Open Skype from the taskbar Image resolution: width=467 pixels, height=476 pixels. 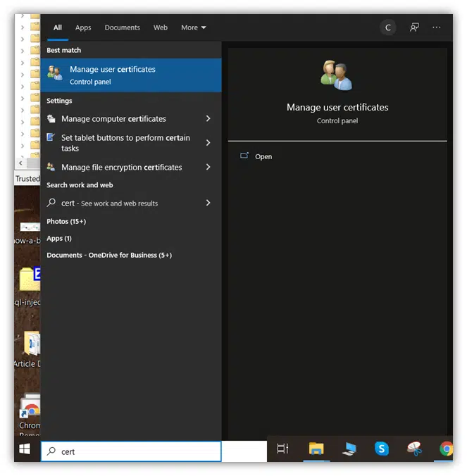(382, 449)
